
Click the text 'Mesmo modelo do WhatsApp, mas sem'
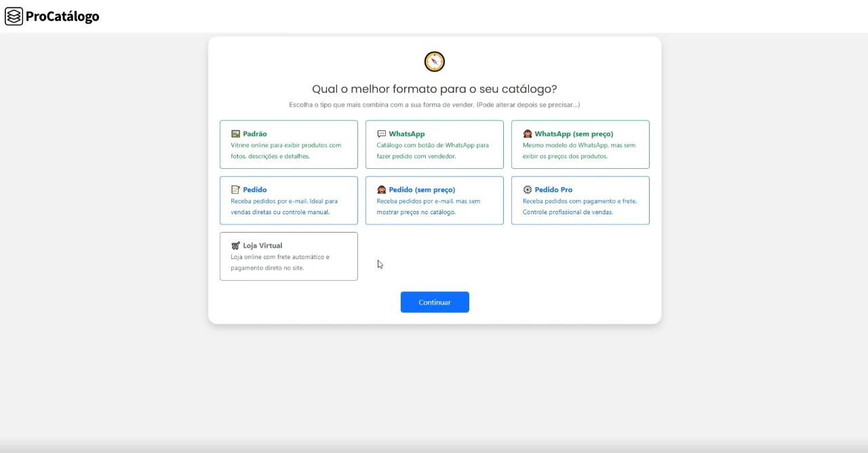(579, 145)
